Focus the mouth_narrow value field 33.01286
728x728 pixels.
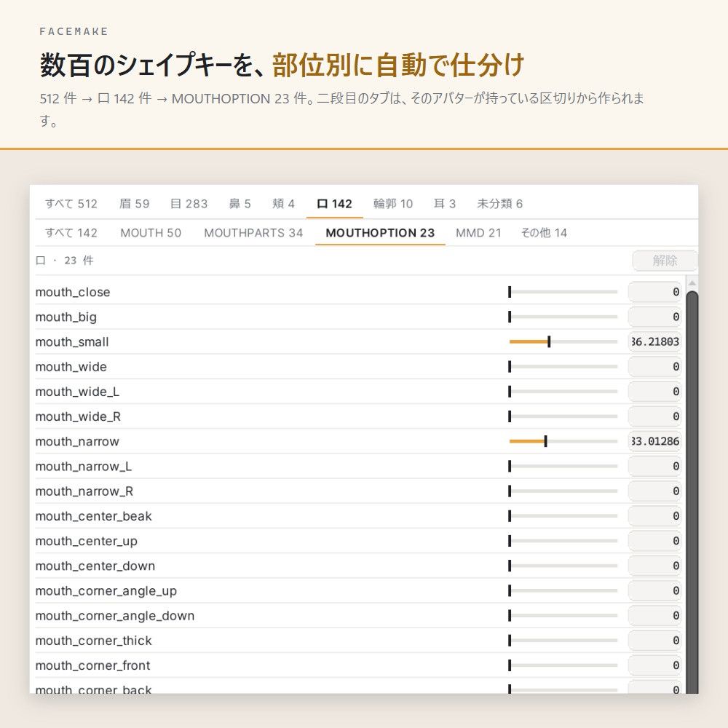(x=654, y=442)
